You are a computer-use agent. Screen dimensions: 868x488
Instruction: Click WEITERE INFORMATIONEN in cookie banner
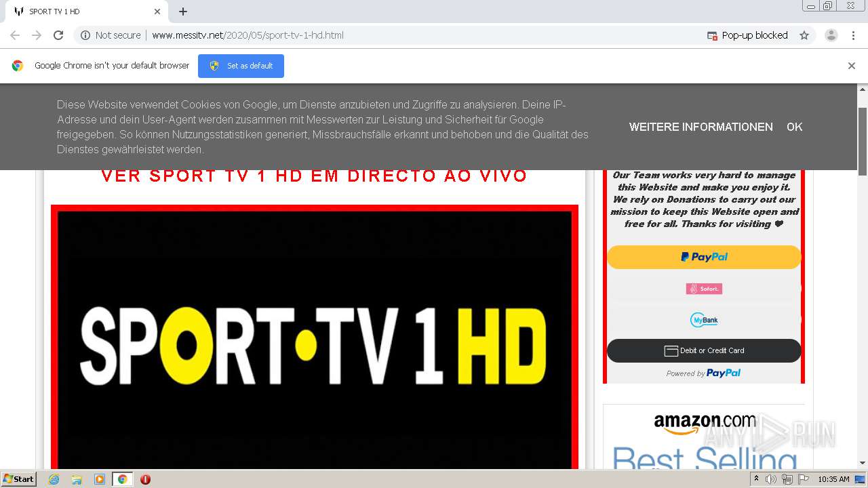coord(701,127)
